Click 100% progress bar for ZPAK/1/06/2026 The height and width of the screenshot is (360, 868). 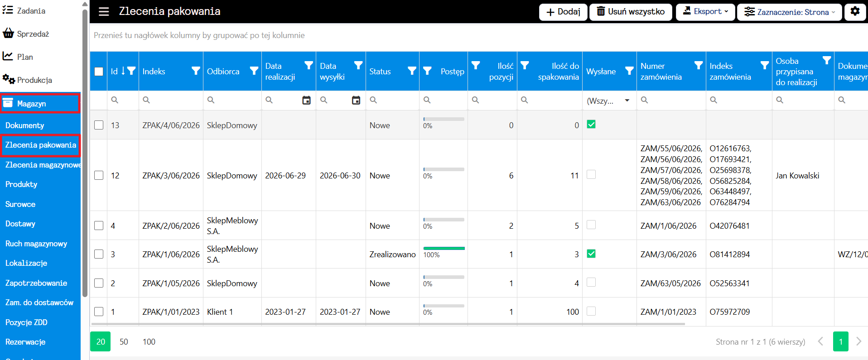(x=444, y=249)
